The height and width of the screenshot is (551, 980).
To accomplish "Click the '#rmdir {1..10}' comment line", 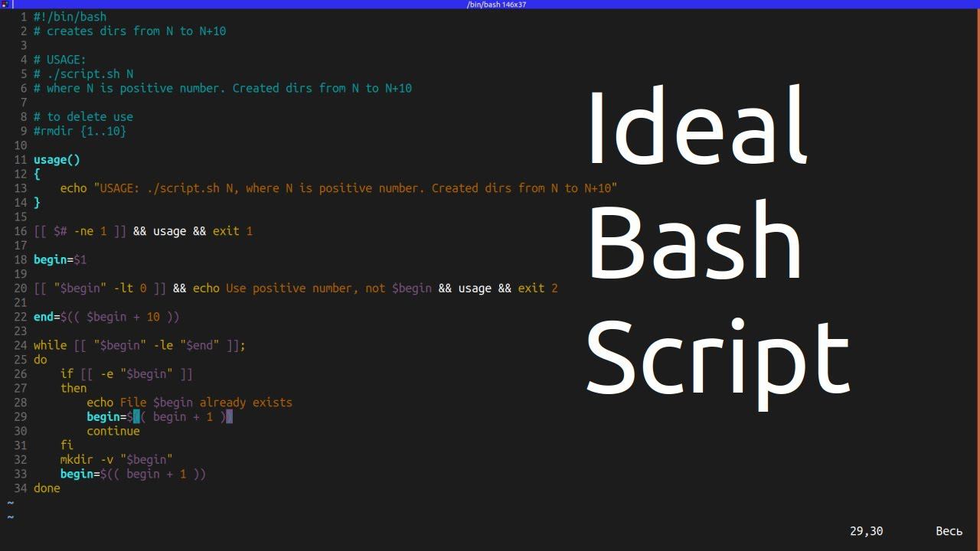I will point(80,131).
